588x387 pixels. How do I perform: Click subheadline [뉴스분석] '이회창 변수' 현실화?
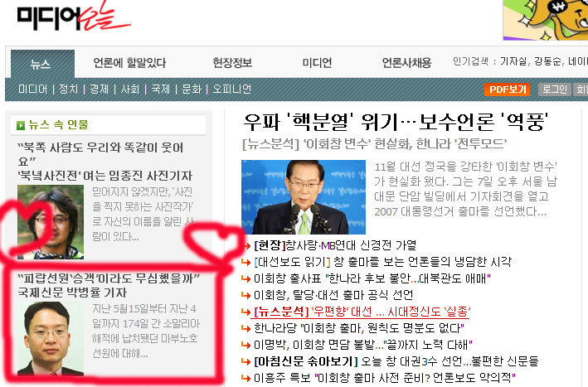point(375,144)
